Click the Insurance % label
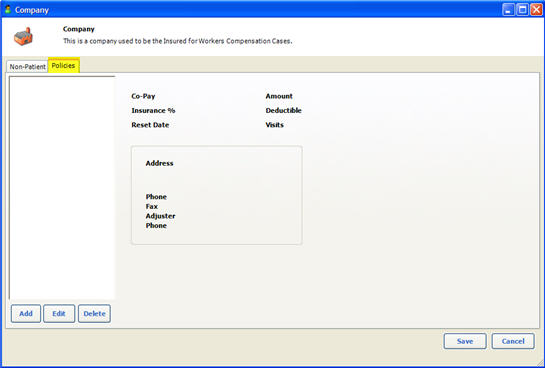This screenshot has width=545, height=368. coord(153,111)
